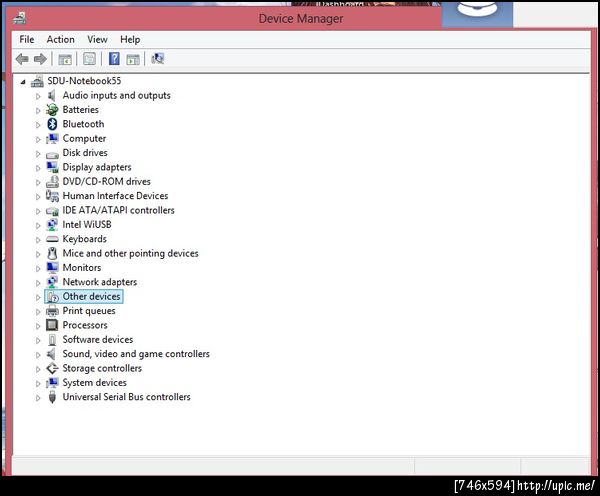
Task: Click the Scan for hardware changes icon
Action: [x=158, y=59]
